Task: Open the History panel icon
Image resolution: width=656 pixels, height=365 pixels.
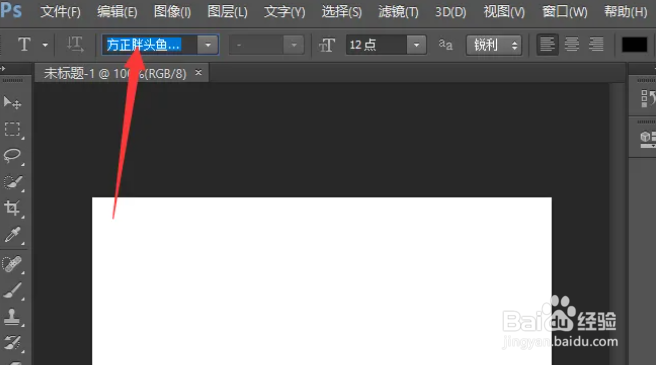Action: click(648, 98)
